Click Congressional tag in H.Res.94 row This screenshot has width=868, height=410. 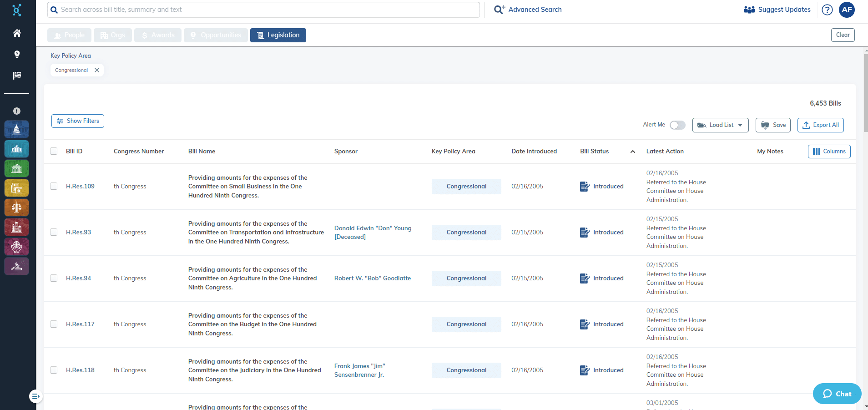(466, 278)
